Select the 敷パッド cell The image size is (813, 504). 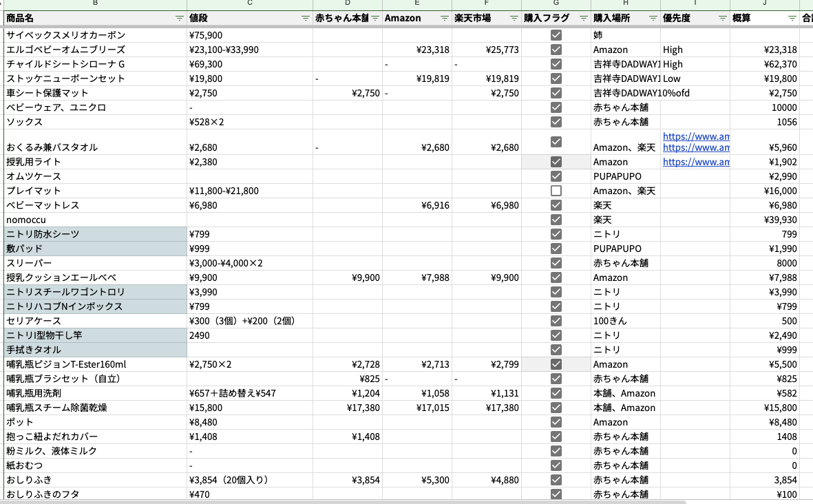tap(96, 249)
